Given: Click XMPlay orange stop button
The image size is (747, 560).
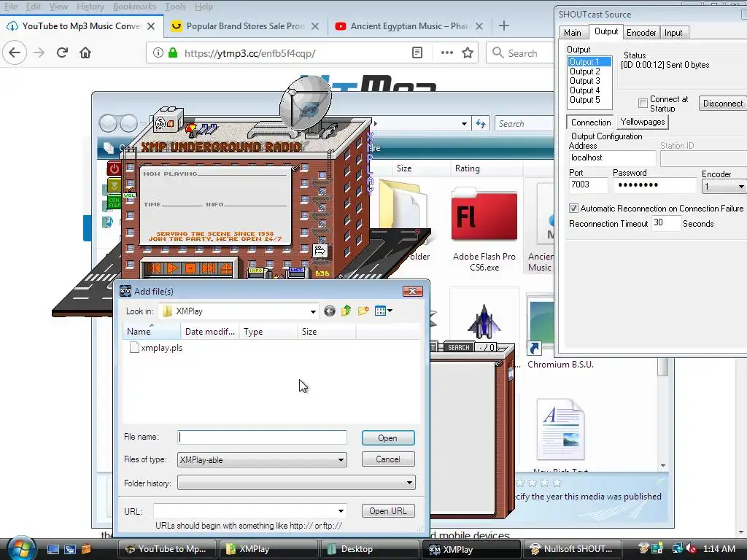Looking at the screenshot, I should pos(190,268).
